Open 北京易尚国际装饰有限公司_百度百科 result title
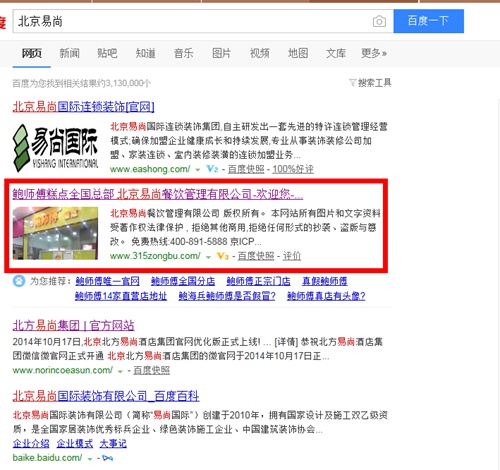 click(106, 396)
